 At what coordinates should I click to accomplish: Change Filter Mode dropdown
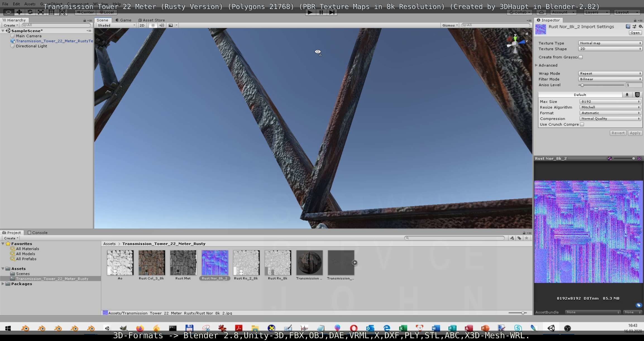(610, 79)
